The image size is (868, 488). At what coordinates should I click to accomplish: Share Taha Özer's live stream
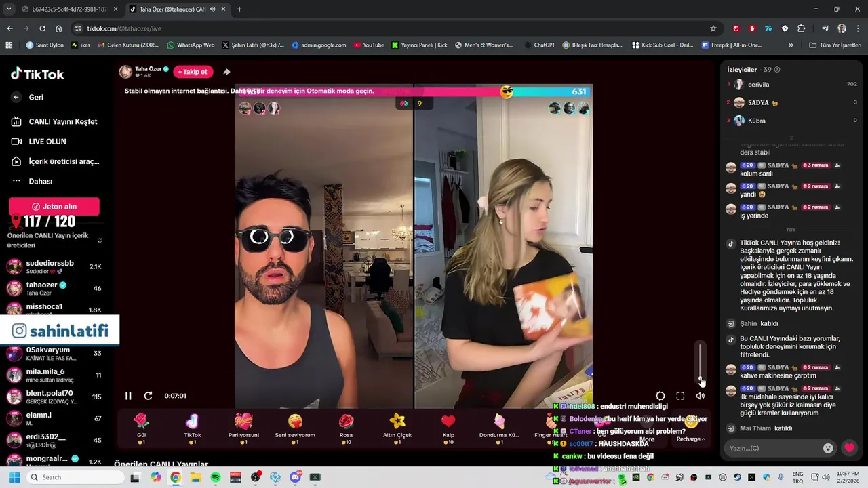226,72
